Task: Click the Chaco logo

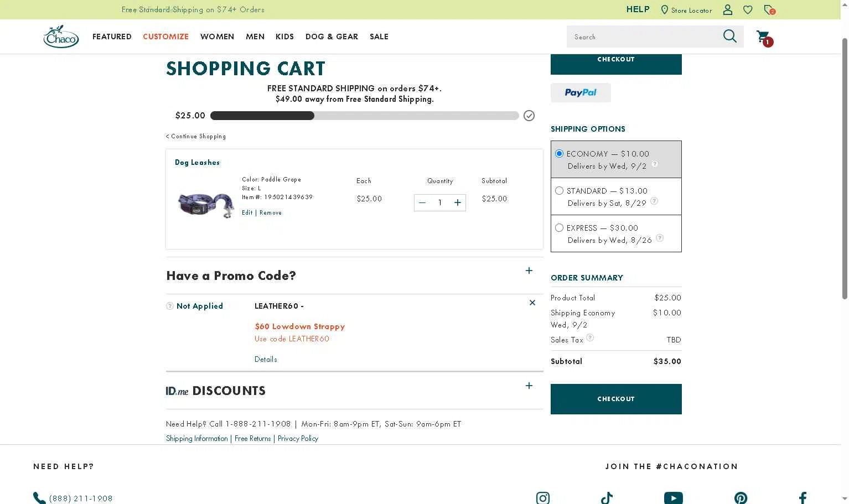Action: tap(61, 37)
